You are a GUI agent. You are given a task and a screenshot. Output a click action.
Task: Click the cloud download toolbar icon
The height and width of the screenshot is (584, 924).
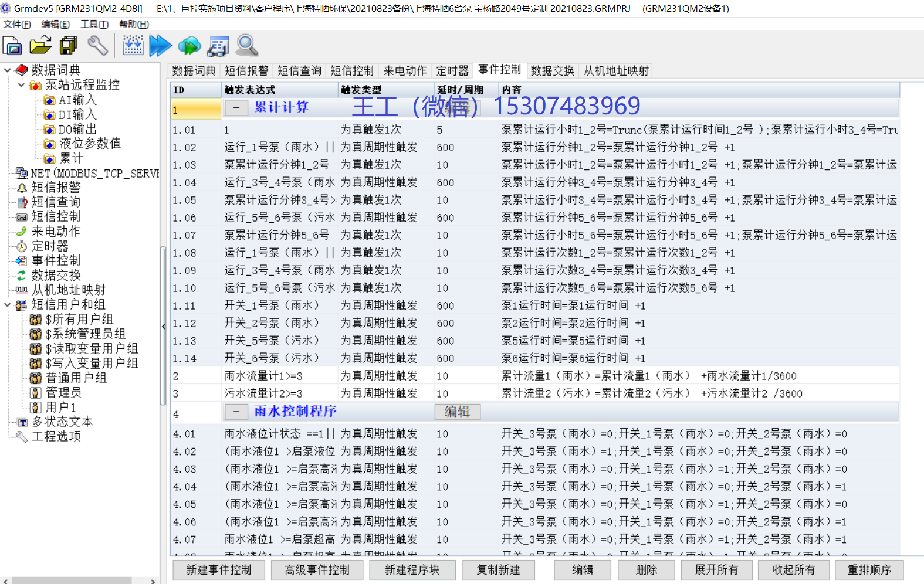pos(189,46)
